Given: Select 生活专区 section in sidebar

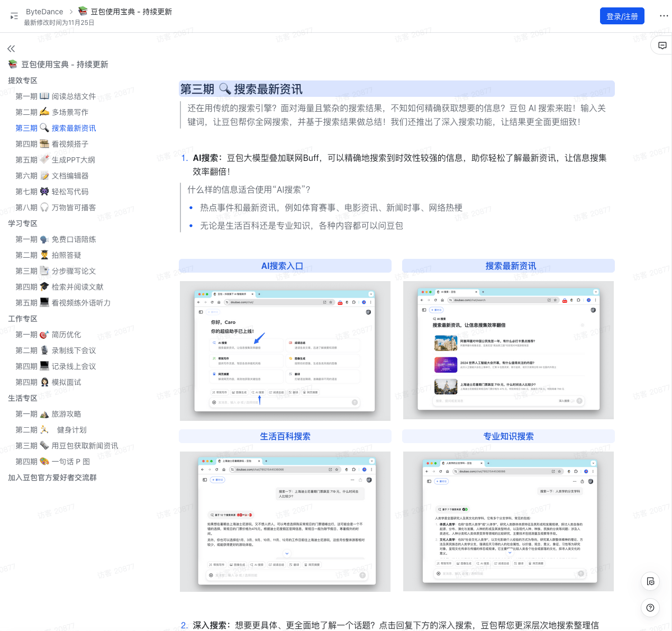Looking at the screenshot, I should [x=23, y=398].
